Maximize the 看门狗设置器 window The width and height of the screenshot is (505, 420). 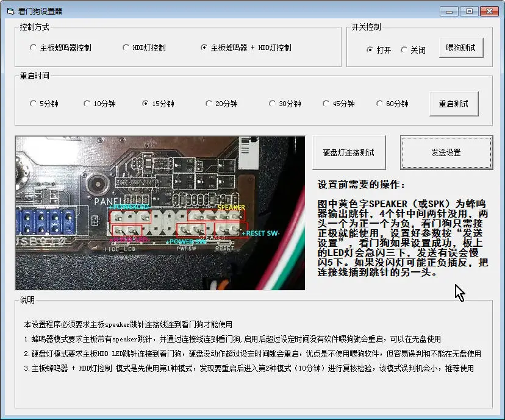click(469, 12)
